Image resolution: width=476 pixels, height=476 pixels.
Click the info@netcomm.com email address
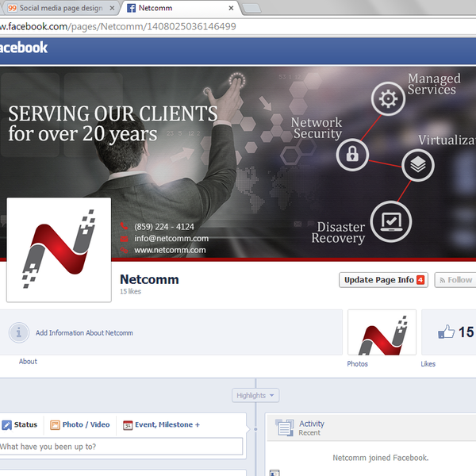[171, 239]
